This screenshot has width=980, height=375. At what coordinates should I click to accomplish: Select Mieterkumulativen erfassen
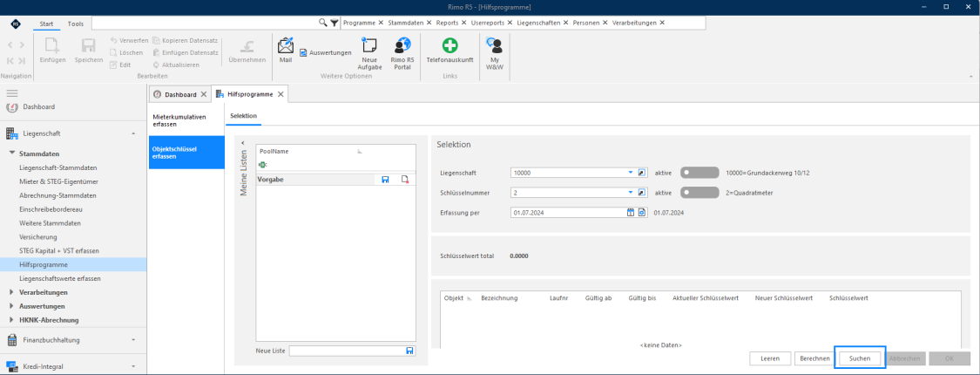point(186,120)
